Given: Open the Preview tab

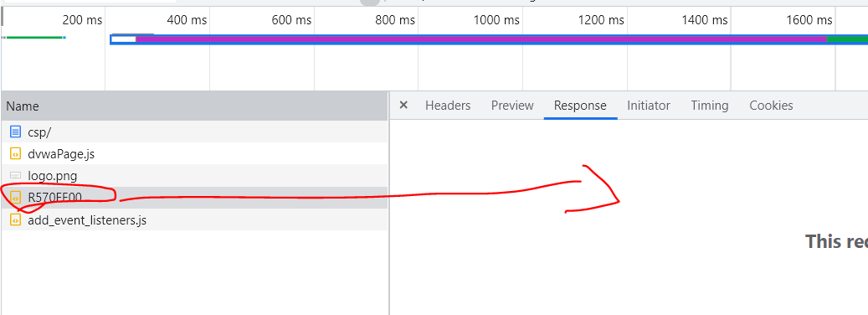Looking at the screenshot, I should tap(512, 106).
